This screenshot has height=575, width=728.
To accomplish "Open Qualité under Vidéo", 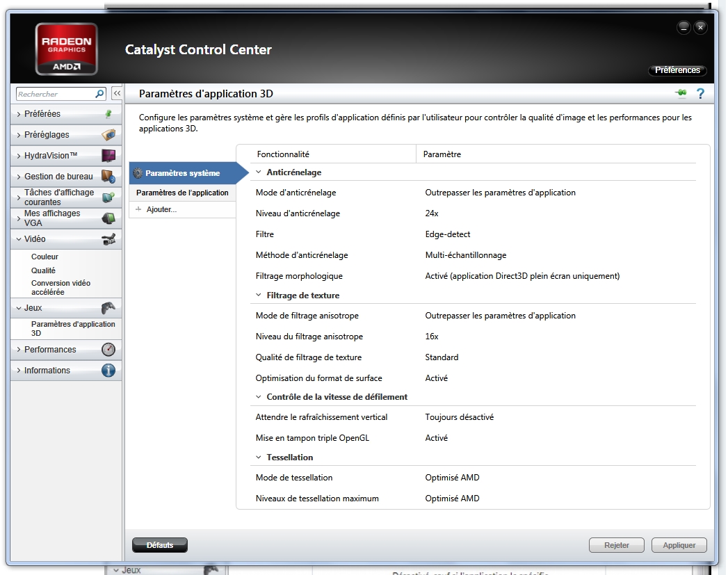I will pos(43,270).
